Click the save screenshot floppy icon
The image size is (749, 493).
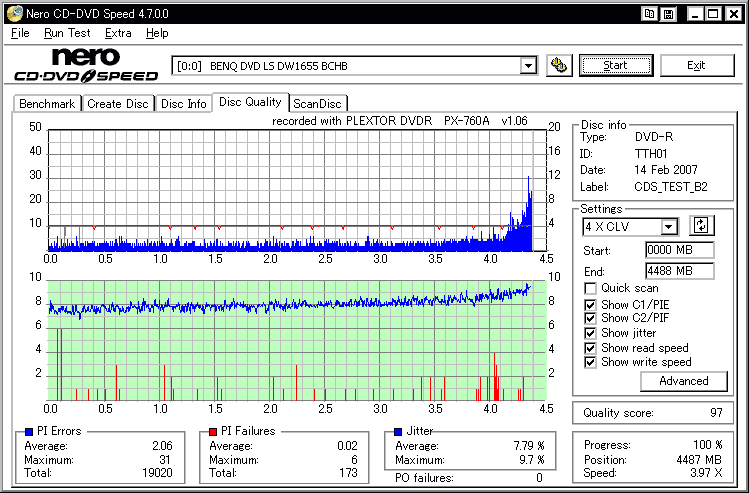tap(668, 14)
